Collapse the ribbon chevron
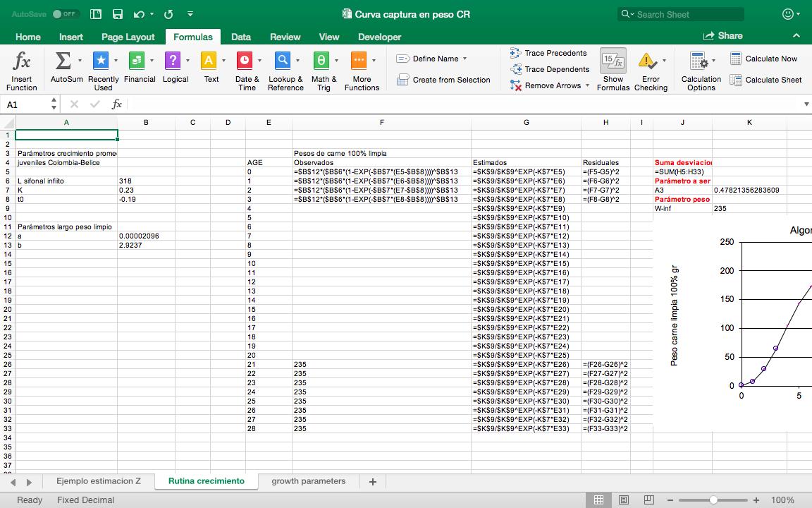This screenshot has height=508, width=812. pos(795,36)
